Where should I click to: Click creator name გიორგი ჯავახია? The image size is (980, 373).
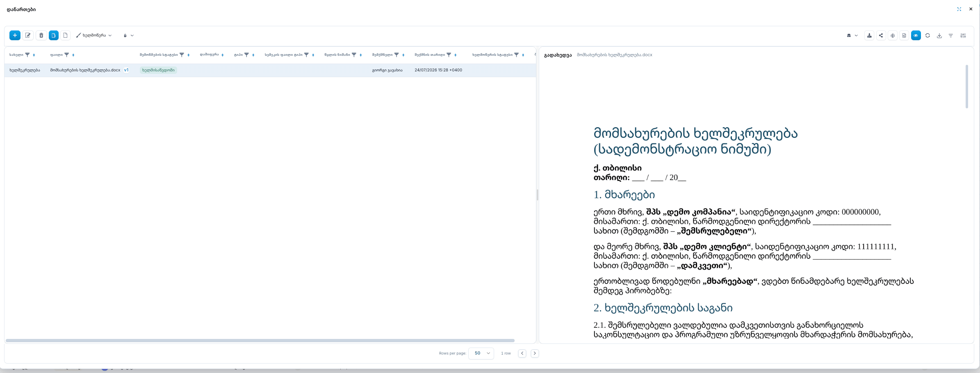coord(387,70)
